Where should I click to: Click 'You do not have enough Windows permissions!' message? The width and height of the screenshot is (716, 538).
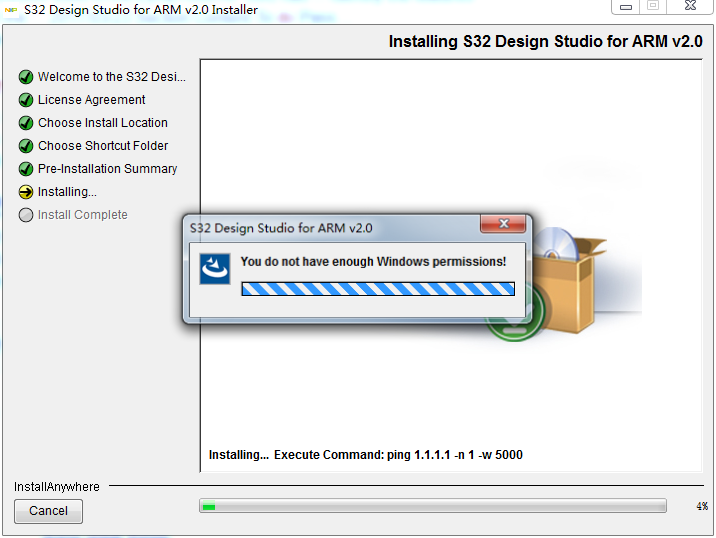coord(374,262)
